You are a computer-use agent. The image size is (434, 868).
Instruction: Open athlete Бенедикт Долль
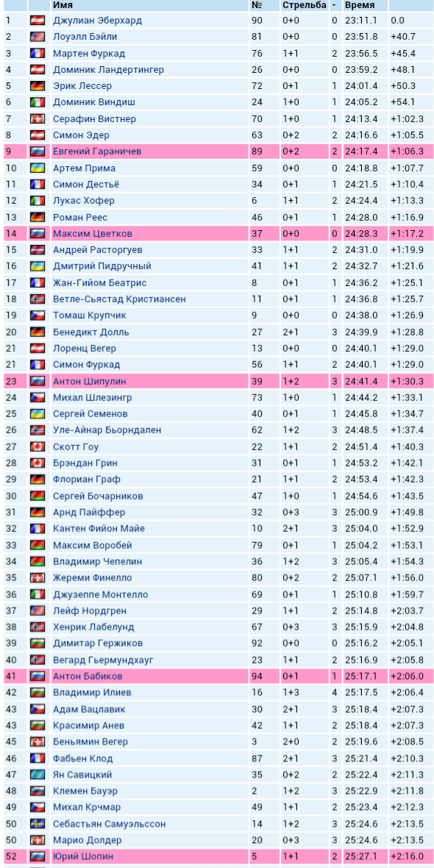click(x=91, y=332)
